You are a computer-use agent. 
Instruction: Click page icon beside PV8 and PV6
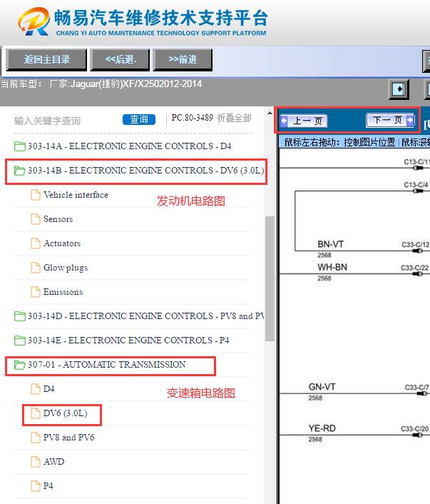pyautogui.click(x=36, y=438)
